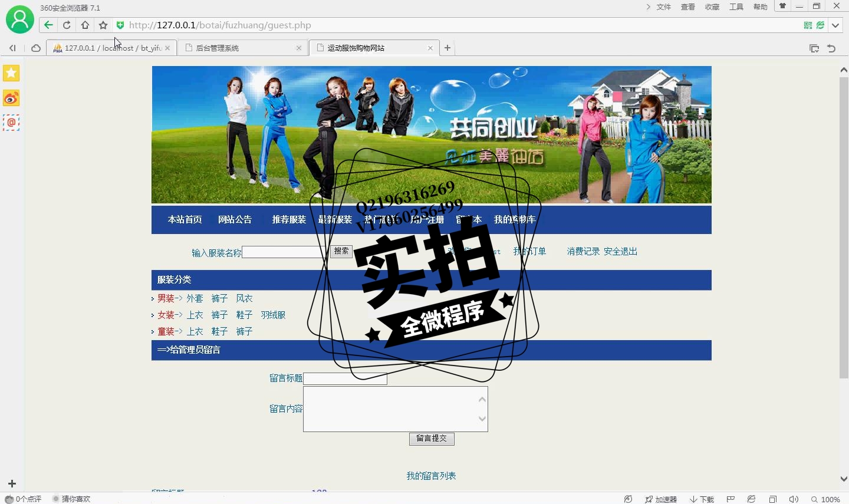This screenshot has height=504, width=849.
Task: Open 下载 manager in the status bar
Action: [702, 499]
